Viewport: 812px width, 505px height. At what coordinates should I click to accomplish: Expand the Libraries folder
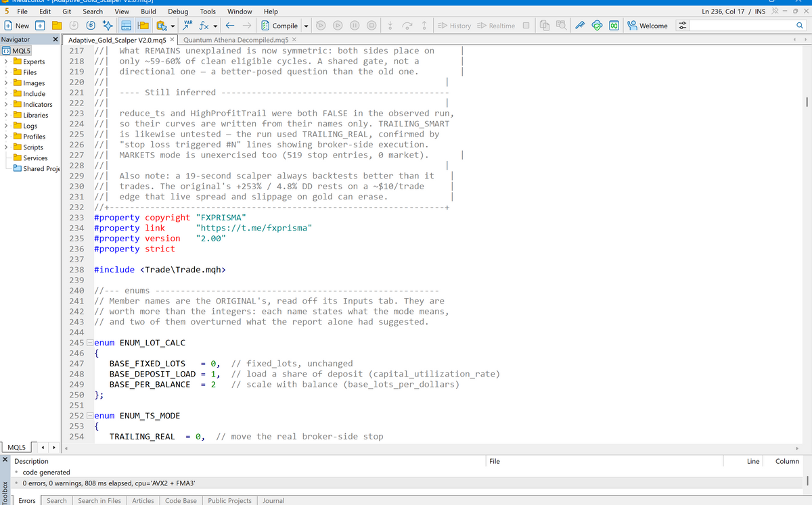point(7,116)
